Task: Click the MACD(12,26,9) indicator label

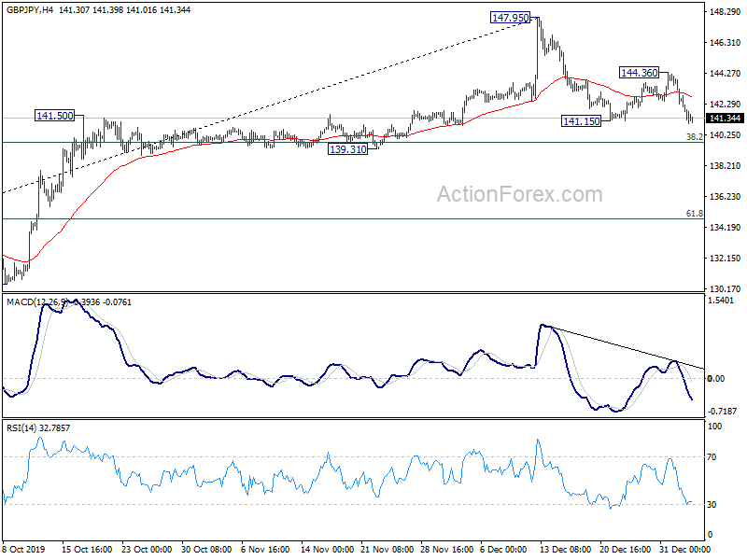Action: click(37, 302)
